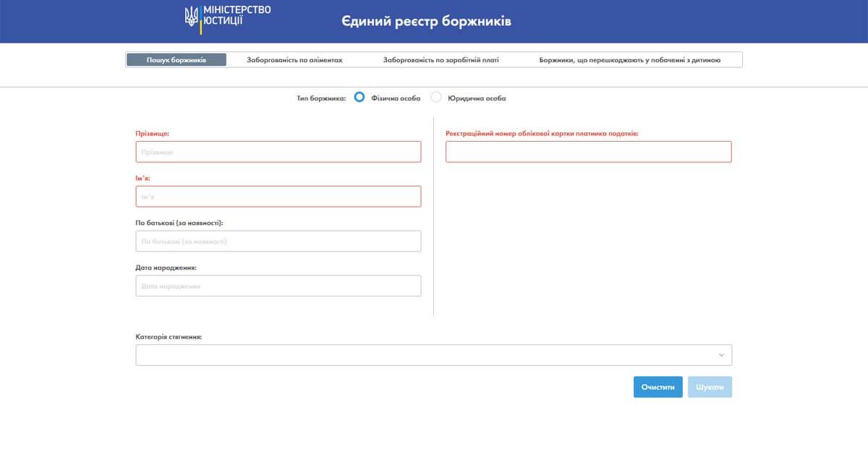Viewport: 868px width, 470px height.
Task: Open the Категорія стягнення dropdown
Action: click(433, 355)
